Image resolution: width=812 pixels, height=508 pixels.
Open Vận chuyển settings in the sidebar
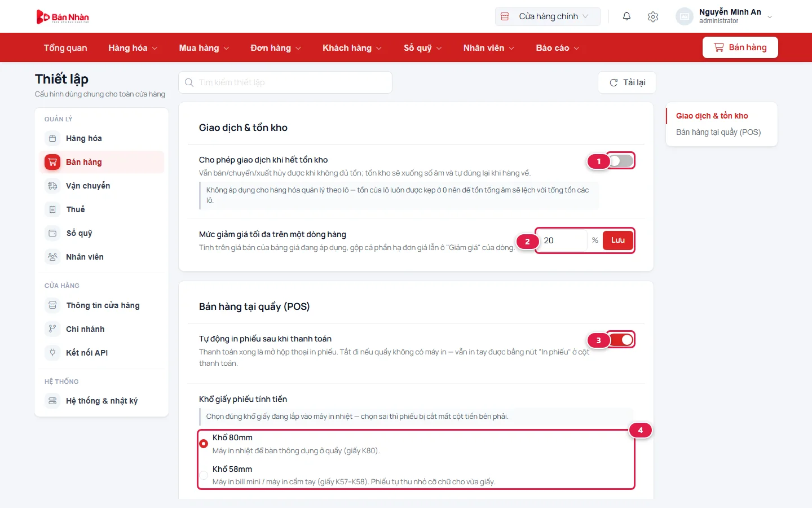(101, 186)
